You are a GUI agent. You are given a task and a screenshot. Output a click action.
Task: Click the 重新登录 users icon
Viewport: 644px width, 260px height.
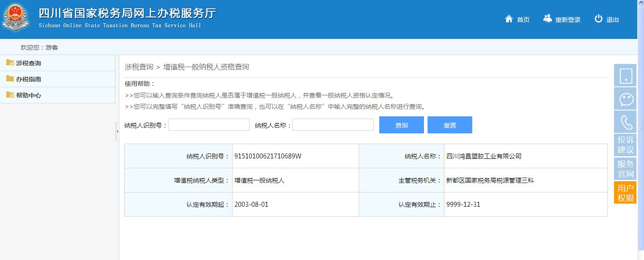547,18
